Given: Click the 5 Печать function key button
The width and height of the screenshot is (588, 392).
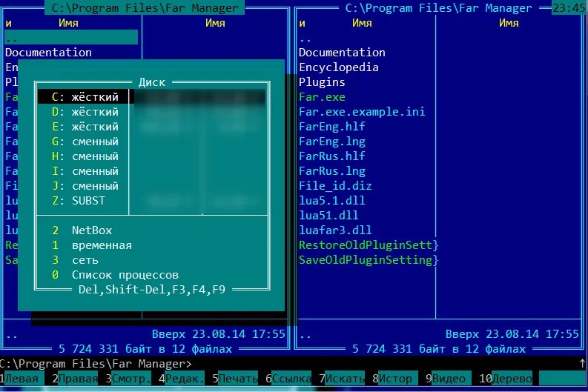Looking at the screenshot, I should [x=235, y=378].
